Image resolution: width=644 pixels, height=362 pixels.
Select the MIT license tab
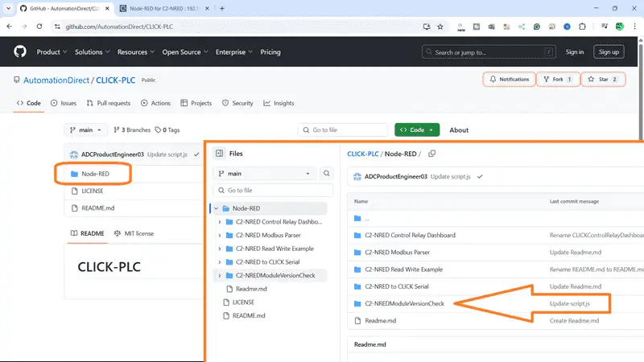134,233
